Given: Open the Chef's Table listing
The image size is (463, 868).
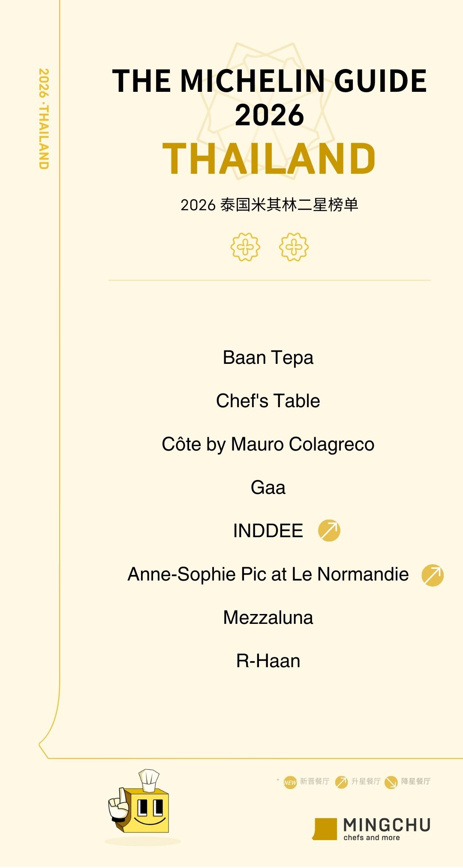Looking at the screenshot, I should 268,401.
